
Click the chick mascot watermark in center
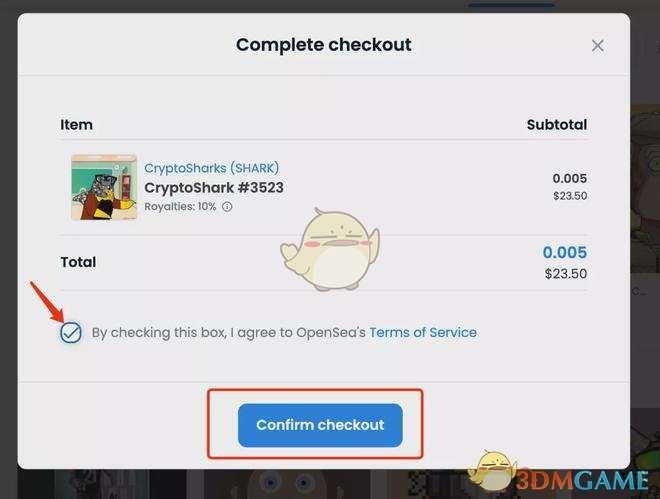(x=330, y=249)
